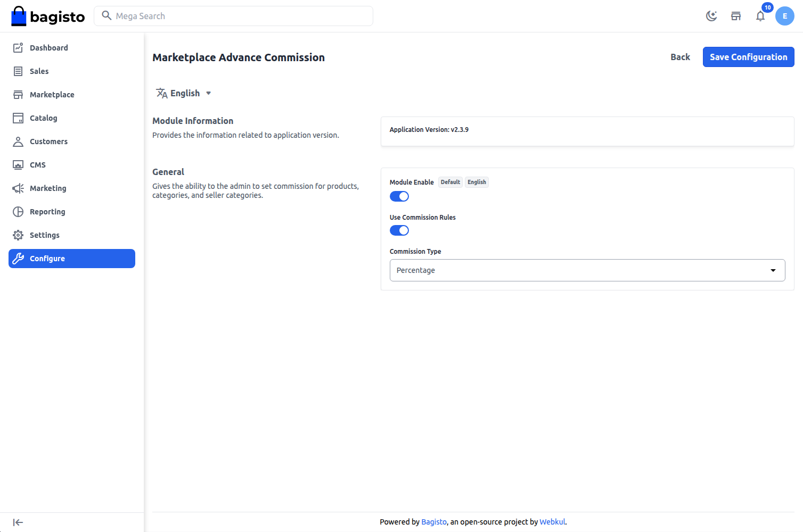Click the Save Configuration button
Viewport: 803px width, 532px height.
(748, 57)
